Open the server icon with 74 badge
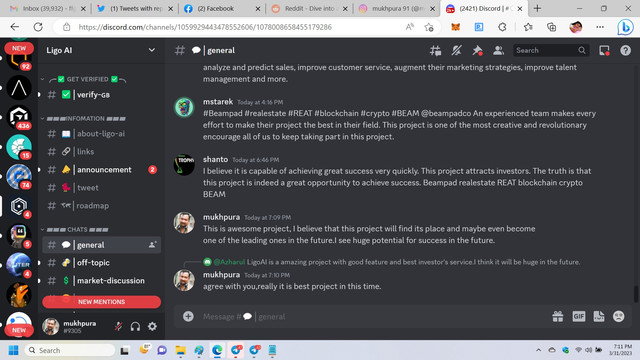 pyautogui.click(x=19, y=177)
